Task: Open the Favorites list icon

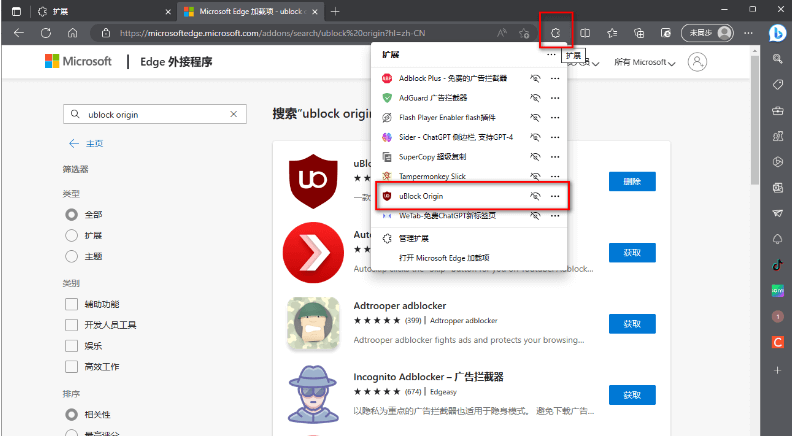Action: 612,33
